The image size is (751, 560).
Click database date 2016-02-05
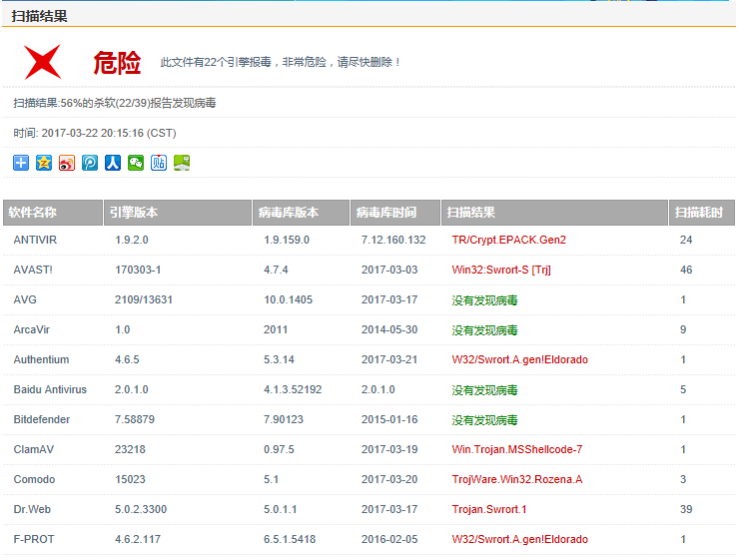(389, 539)
